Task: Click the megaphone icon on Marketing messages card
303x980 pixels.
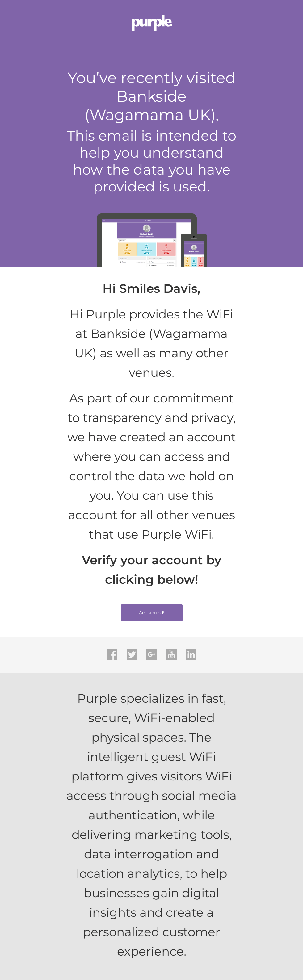Action: (146, 245)
